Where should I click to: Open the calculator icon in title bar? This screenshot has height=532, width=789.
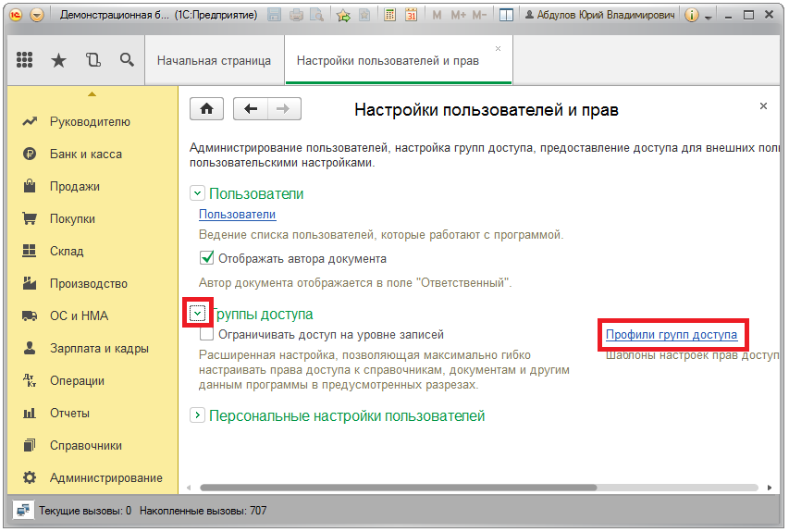point(389,16)
